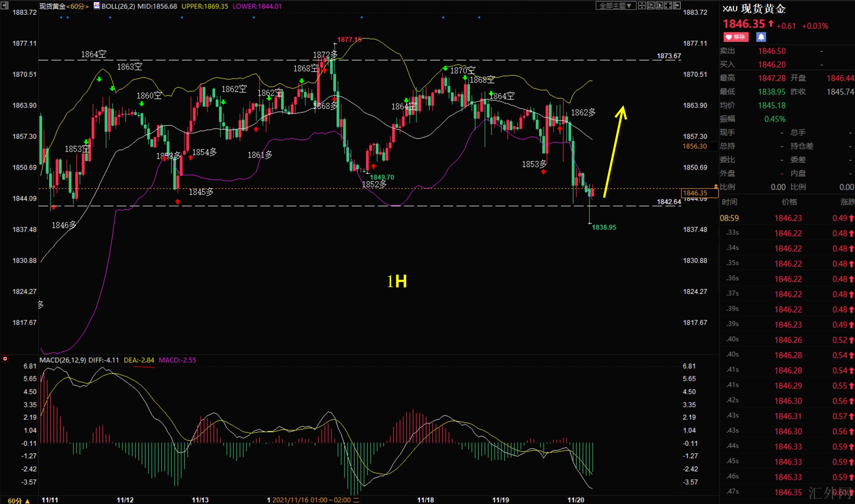Open the 60分 period selector in title
855x504 pixels.
pos(77,6)
